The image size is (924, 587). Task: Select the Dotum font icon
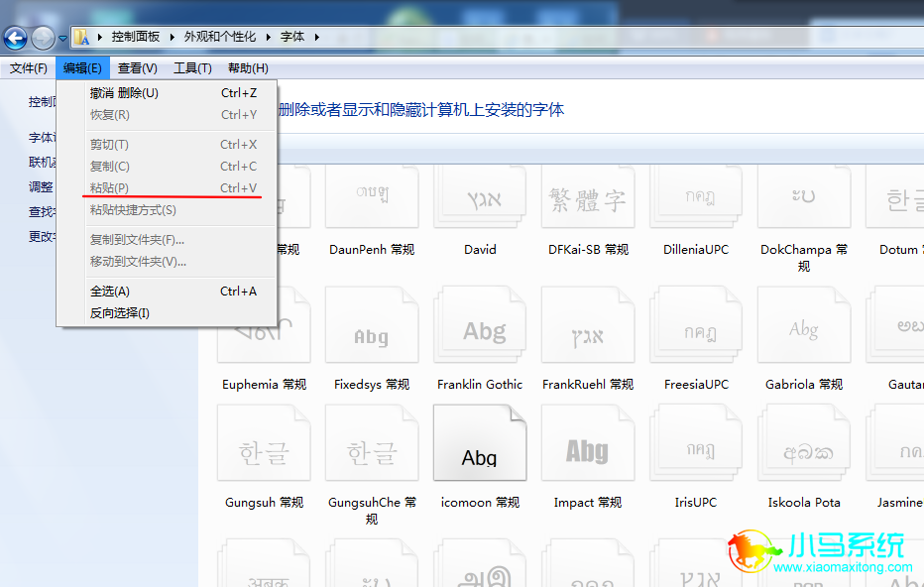[895, 197]
